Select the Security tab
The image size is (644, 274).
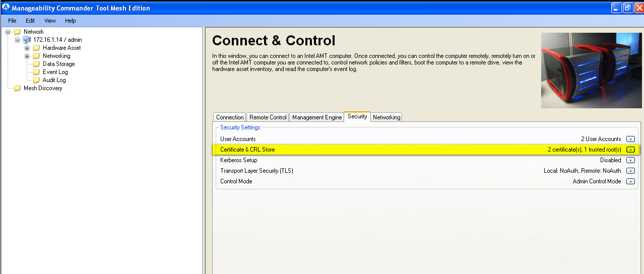(x=357, y=116)
